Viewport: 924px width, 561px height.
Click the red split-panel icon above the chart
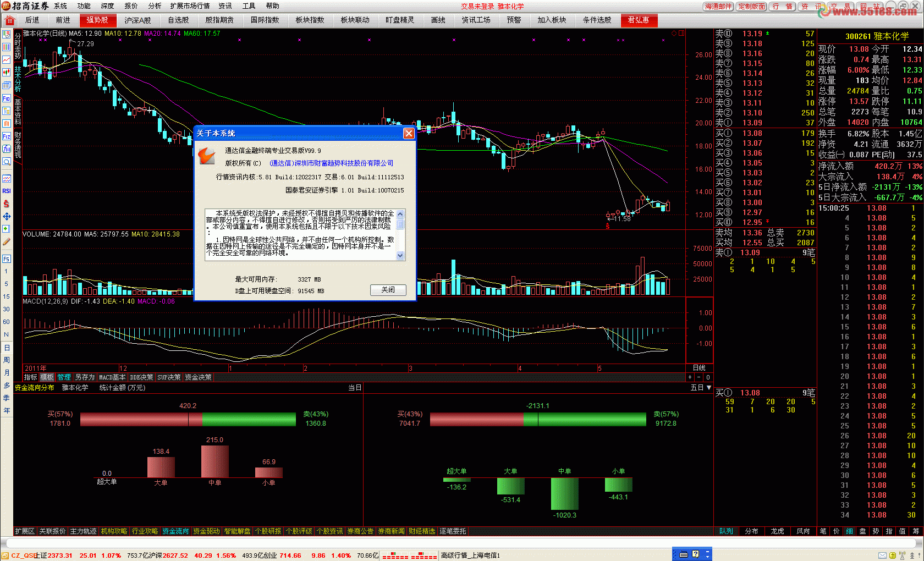681,34
